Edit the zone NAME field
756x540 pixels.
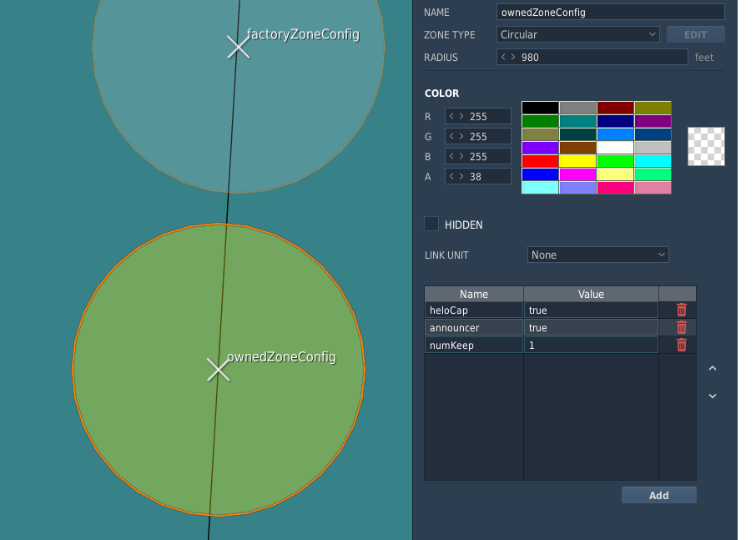point(611,12)
